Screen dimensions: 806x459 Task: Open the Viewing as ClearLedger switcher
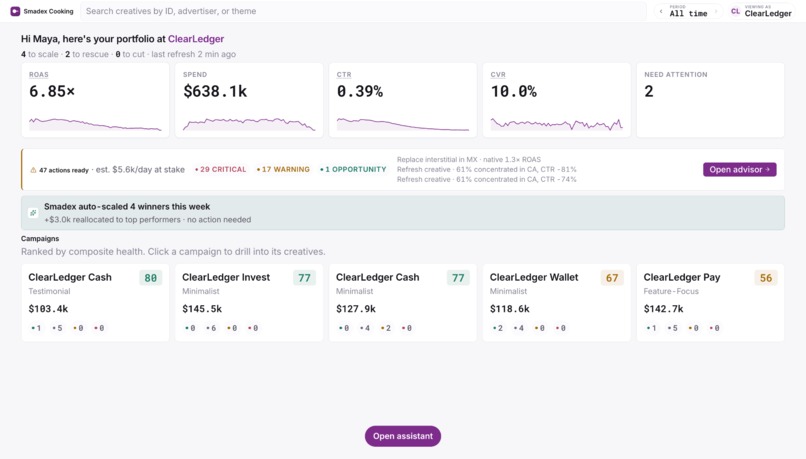pyautogui.click(x=762, y=11)
